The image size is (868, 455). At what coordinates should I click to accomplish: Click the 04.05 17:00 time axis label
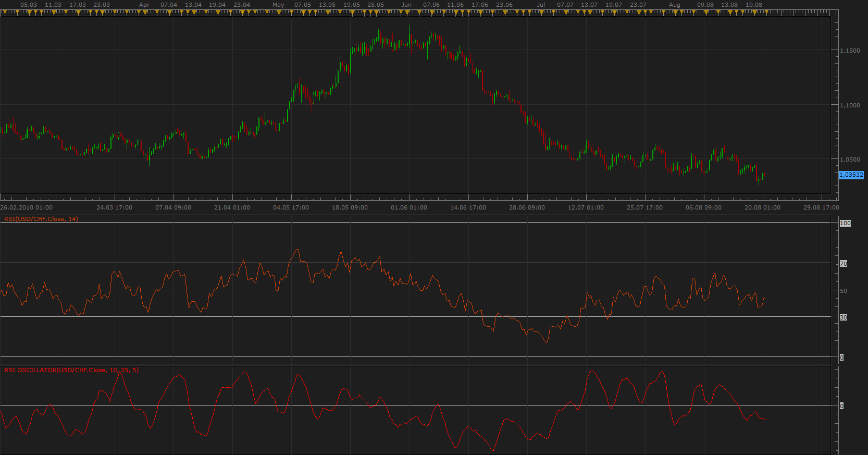[x=291, y=207]
